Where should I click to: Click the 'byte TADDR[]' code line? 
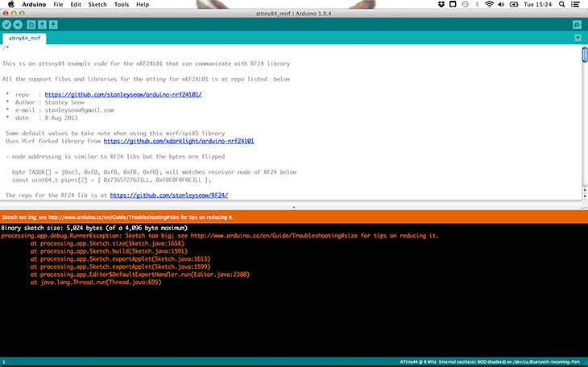pos(154,172)
